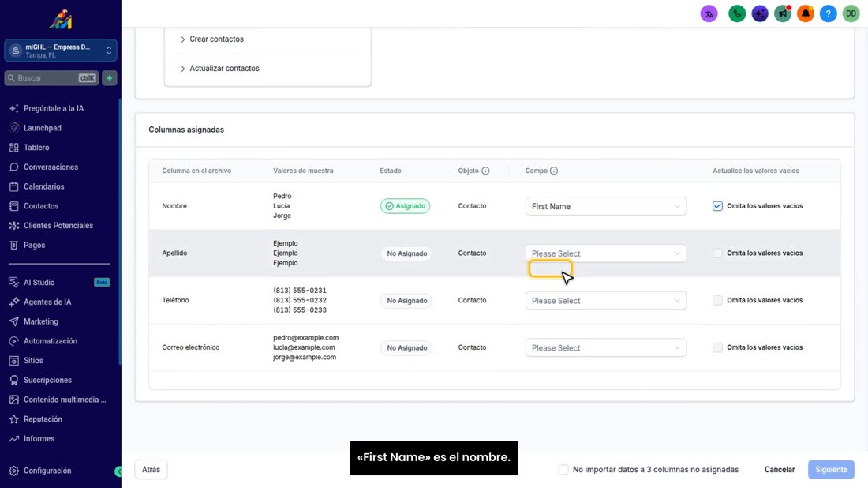
Task: Click the green lightning quick actions icon
Action: [110, 78]
